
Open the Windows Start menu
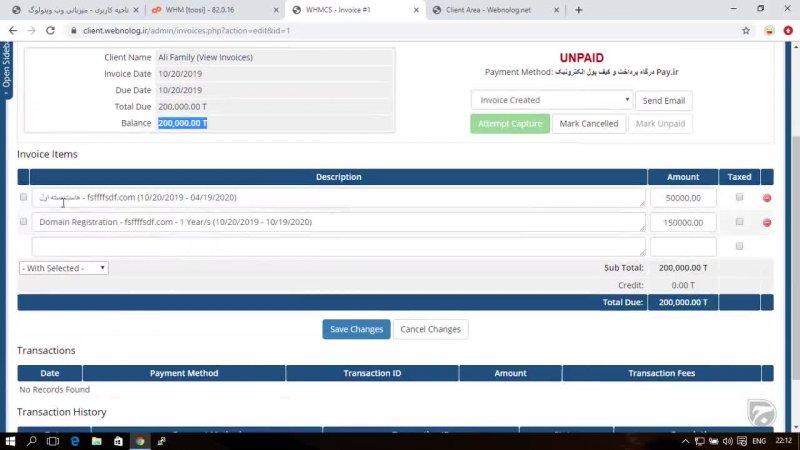[10, 440]
